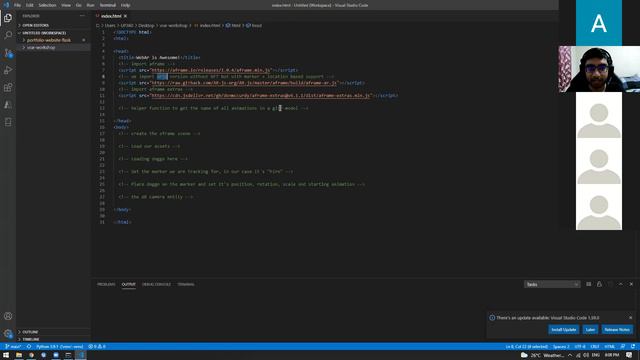Viewport: 640px width, 360px height.
Task: Open the Manage gear icon
Action: pyautogui.click(x=8, y=333)
